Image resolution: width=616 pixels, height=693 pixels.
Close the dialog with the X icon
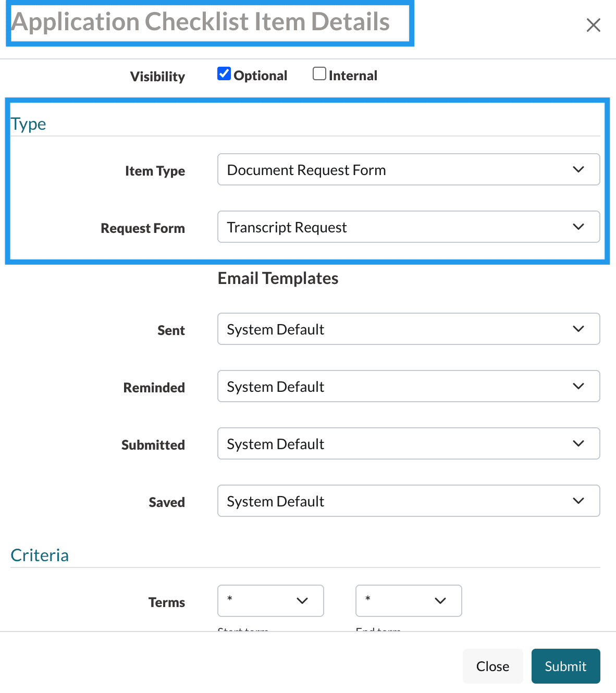pyautogui.click(x=593, y=25)
